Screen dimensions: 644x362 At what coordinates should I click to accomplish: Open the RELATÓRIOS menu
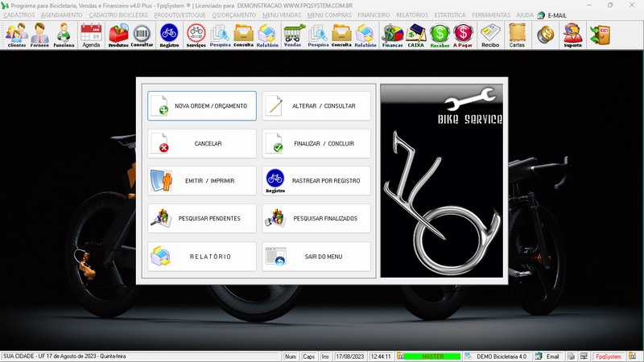click(x=412, y=14)
